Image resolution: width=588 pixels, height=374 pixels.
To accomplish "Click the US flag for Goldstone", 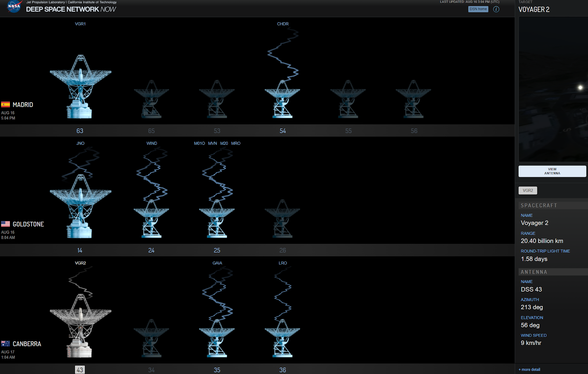I will click(x=6, y=224).
